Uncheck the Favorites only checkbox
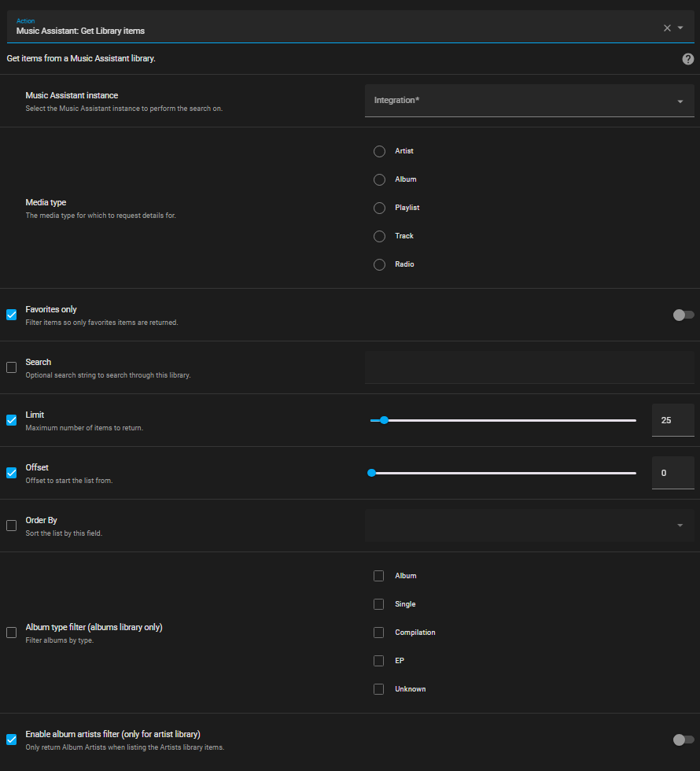 pos(11,315)
